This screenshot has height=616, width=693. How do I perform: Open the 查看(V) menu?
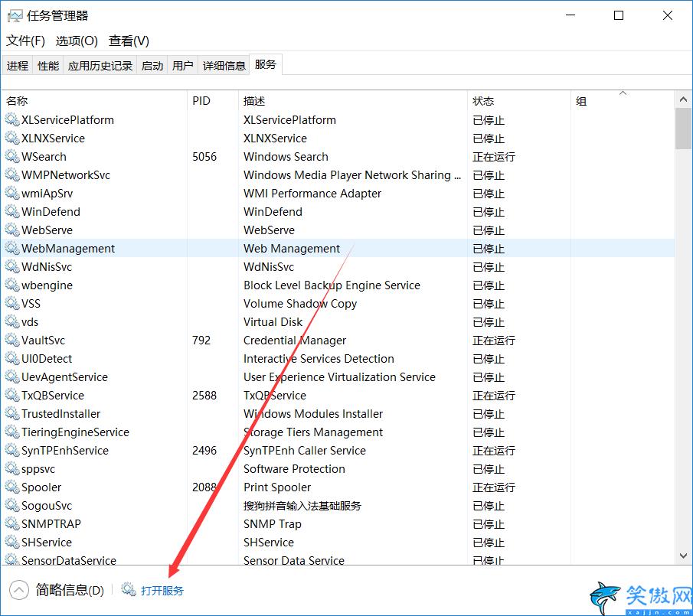[x=129, y=41]
